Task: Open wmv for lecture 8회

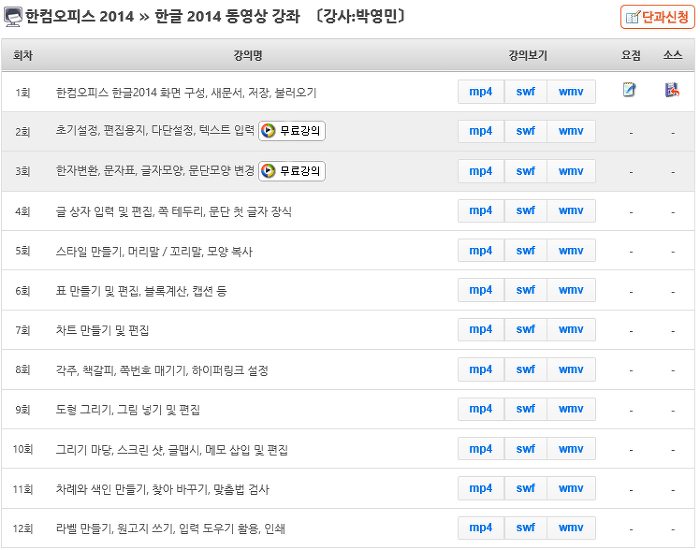Action: click(x=571, y=369)
